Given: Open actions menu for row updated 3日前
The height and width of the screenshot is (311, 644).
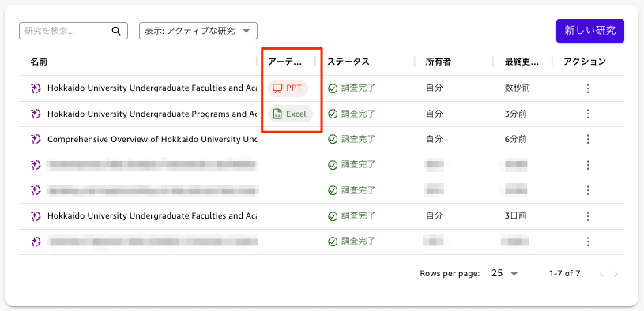Looking at the screenshot, I should (x=588, y=215).
